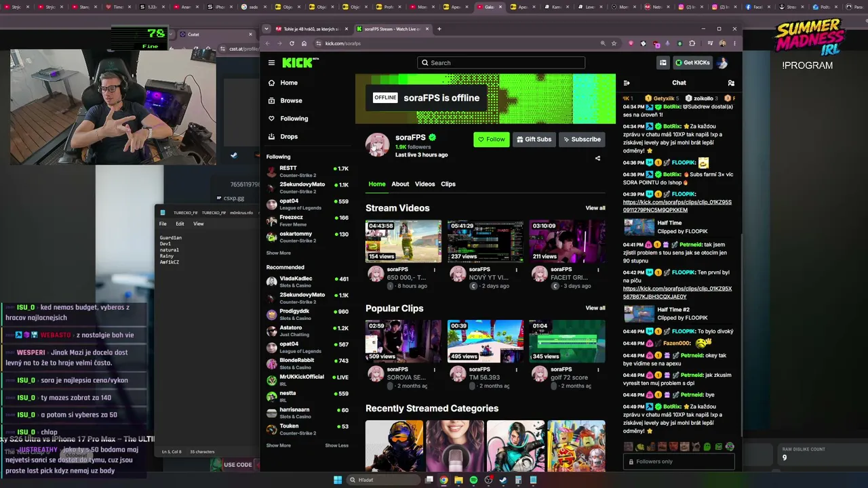Select channel Home tab
The image size is (868, 488).
(x=377, y=184)
